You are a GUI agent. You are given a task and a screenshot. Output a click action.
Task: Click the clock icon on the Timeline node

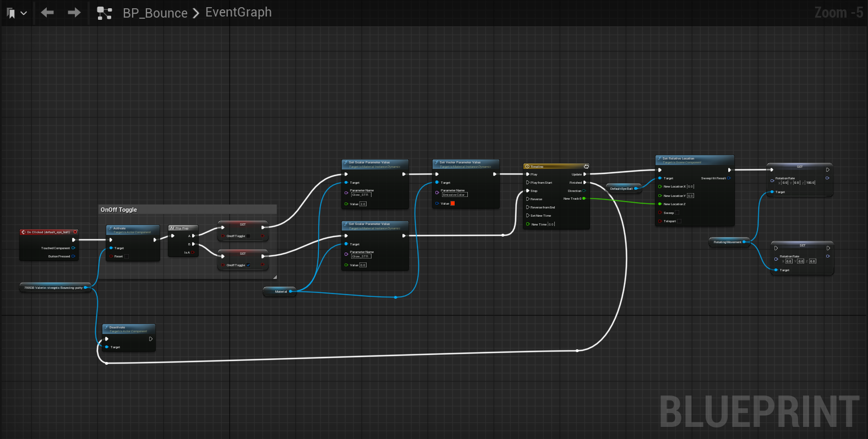click(527, 166)
